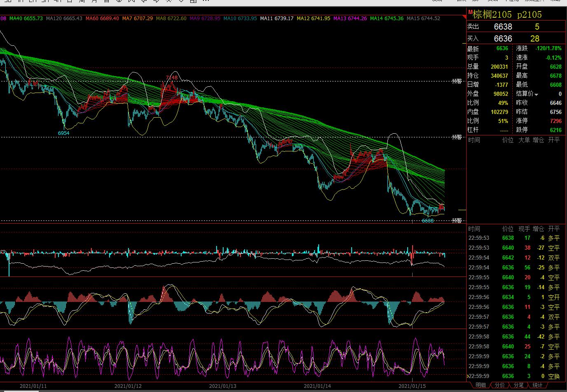The image size is (567, 392).
Task: Switch to the 分价 tab
Action: coord(499,385)
